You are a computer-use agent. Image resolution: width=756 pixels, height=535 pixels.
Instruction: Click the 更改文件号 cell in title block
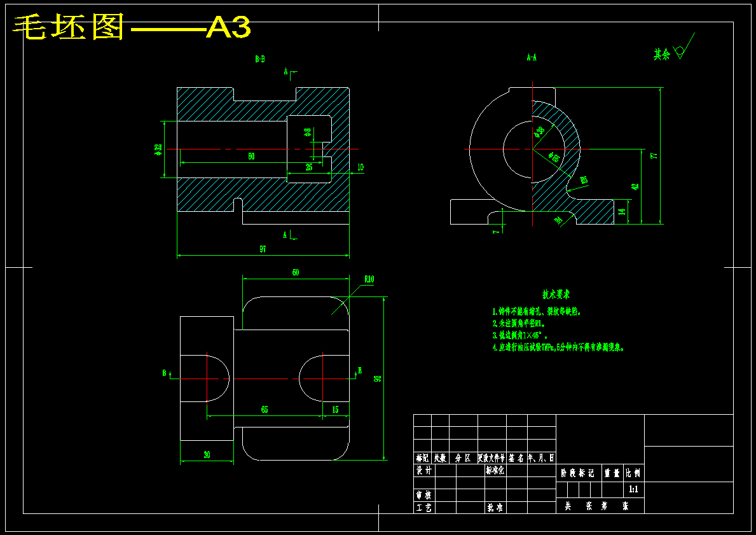[x=492, y=458]
